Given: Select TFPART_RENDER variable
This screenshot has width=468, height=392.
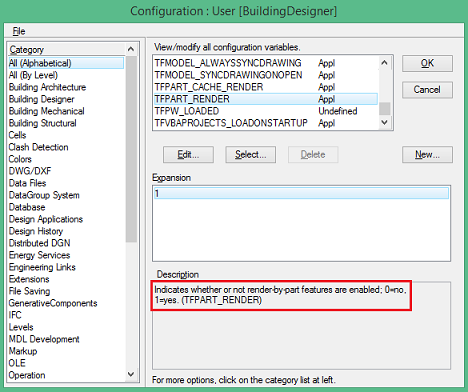Looking at the screenshot, I should pos(266,99).
